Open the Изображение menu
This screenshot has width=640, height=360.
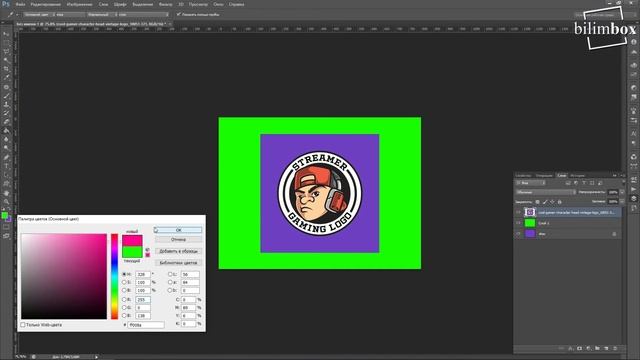pyautogui.click(x=79, y=4)
